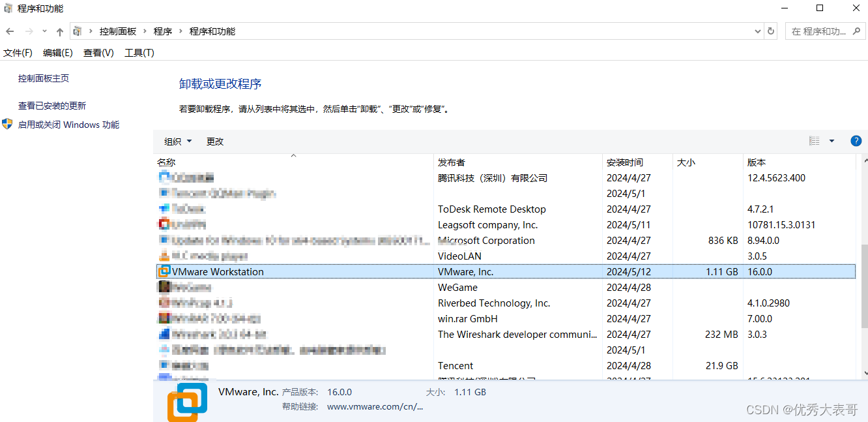The height and width of the screenshot is (422, 868).
Task: Select publisher VideoLAN
Action: pyautogui.click(x=459, y=256)
